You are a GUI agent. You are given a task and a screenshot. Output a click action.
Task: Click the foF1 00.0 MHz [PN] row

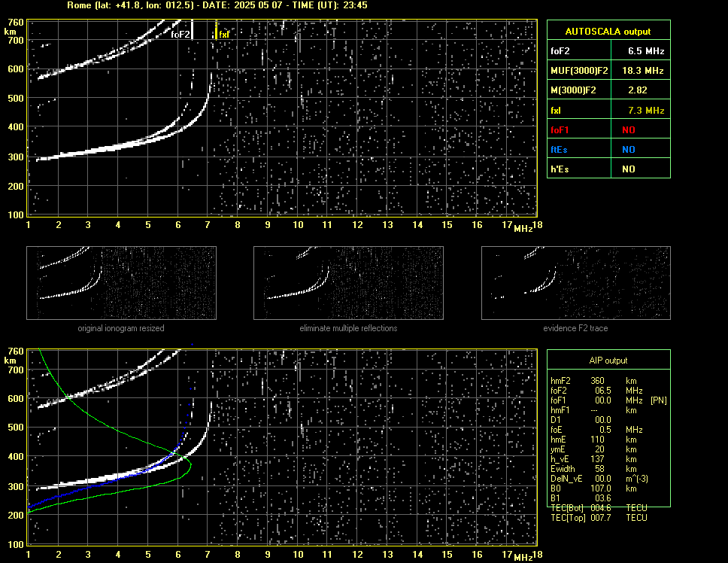point(608,400)
